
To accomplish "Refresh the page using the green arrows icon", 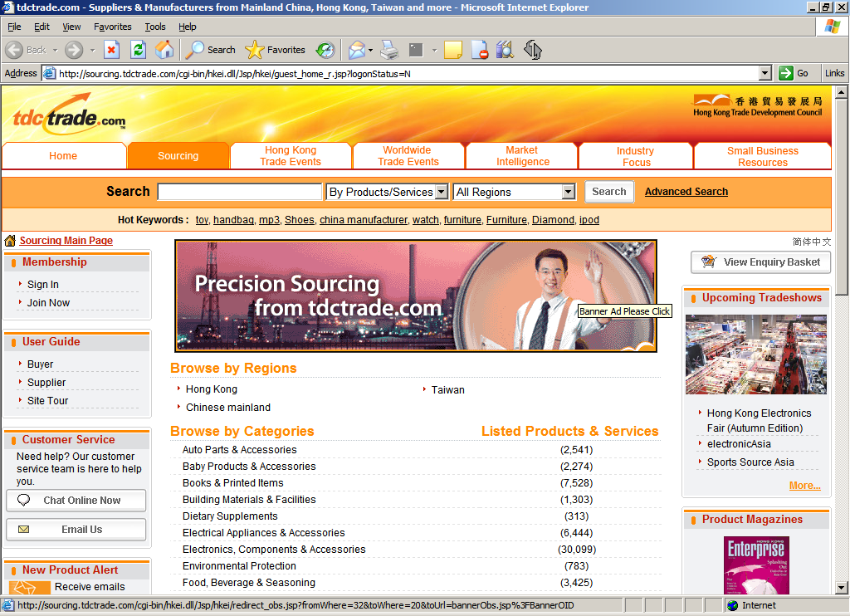I will [x=139, y=50].
